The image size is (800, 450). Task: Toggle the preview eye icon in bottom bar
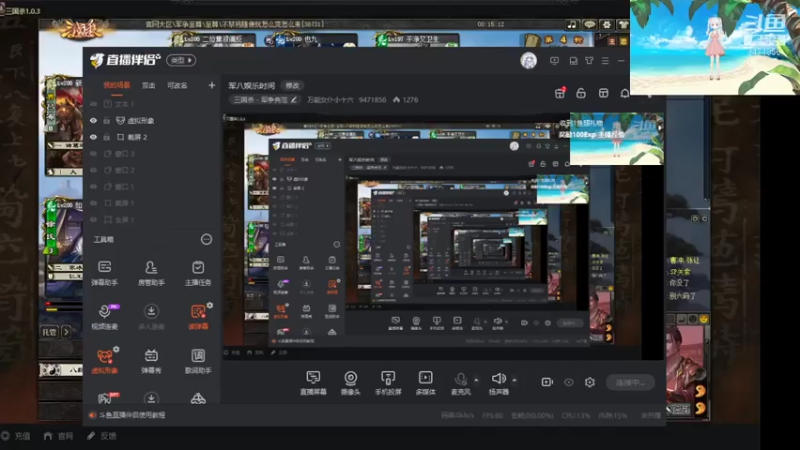(569, 382)
